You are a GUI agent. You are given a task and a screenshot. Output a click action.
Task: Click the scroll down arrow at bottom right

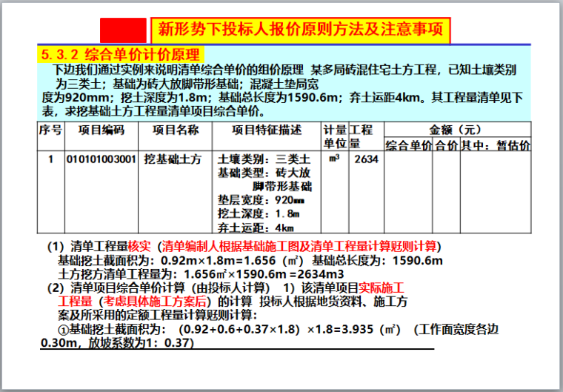tap(558, 387)
